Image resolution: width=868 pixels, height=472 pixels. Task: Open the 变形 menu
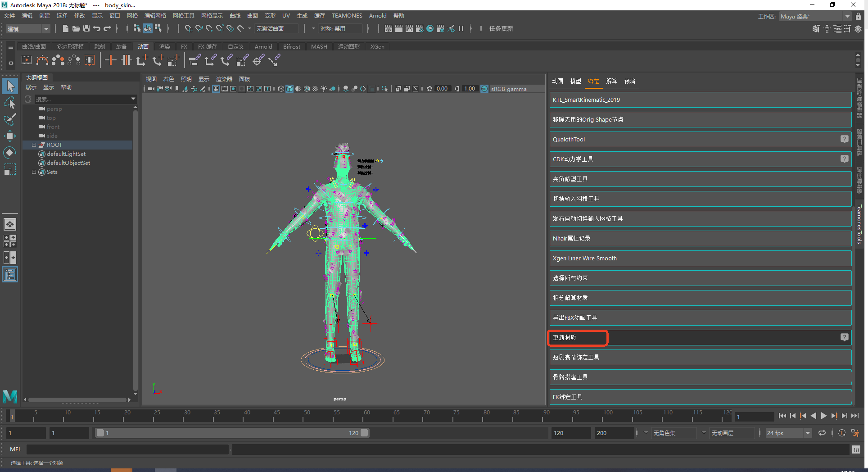pos(270,16)
